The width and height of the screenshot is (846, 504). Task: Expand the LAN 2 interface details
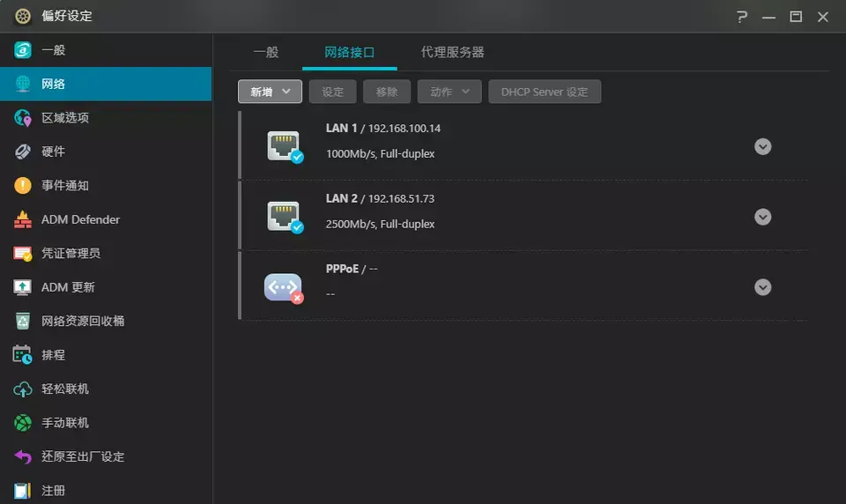click(x=763, y=217)
